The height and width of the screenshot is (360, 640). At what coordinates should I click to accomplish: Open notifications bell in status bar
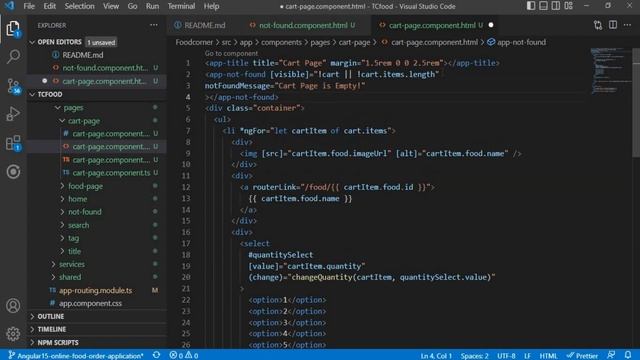pyautogui.click(x=628, y=355)
